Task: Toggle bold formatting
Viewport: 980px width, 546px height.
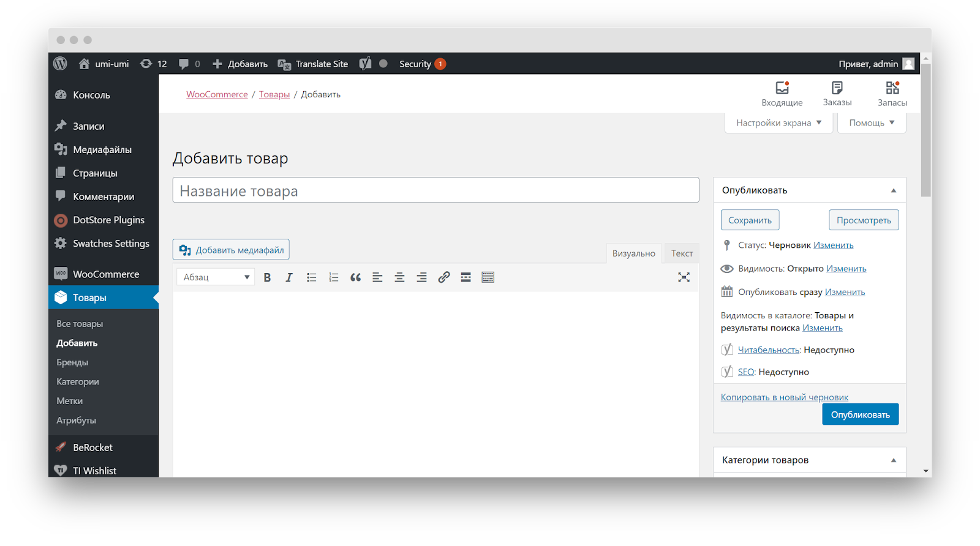Action: (267, 277)
